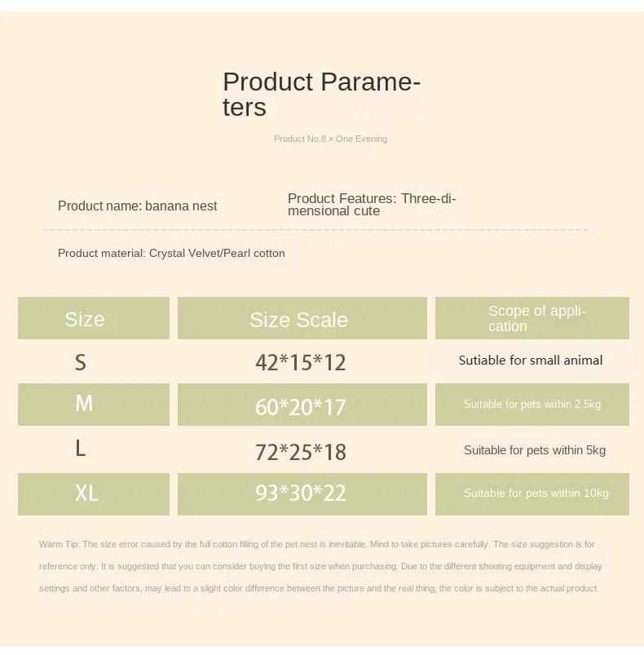
Task: Click the Size Scale column header
Action: [x=299, y=320]
